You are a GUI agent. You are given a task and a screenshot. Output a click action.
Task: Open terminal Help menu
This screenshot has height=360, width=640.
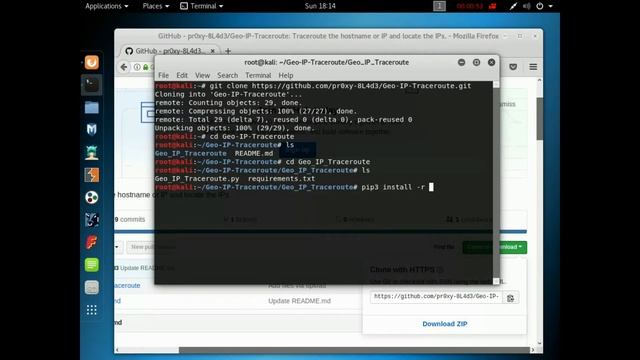[x=286, y=76]
